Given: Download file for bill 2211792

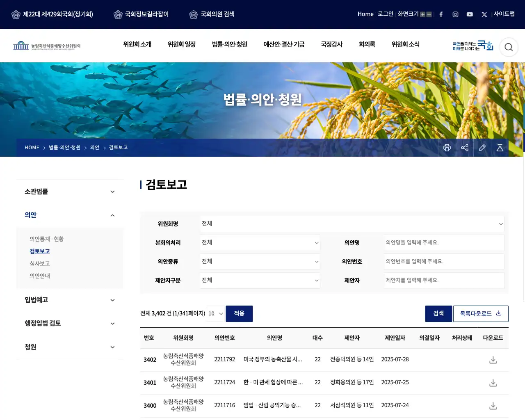Looking at the screenshot, I should tap(493, 360).
